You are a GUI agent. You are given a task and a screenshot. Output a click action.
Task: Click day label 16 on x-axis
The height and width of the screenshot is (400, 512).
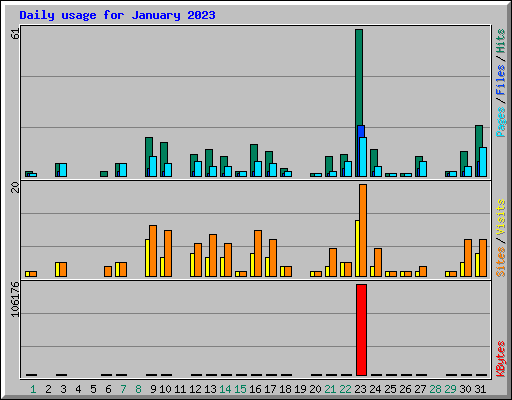point(255,389)
